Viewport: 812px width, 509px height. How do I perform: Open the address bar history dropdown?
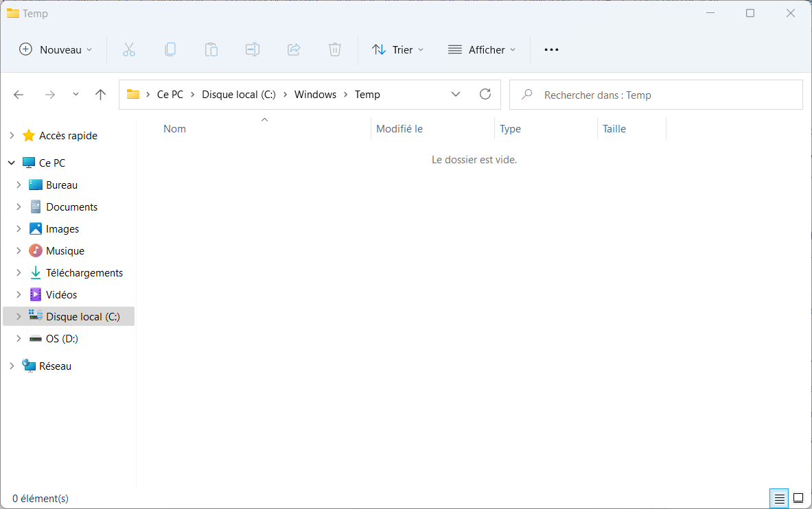[x=456, y=94]
